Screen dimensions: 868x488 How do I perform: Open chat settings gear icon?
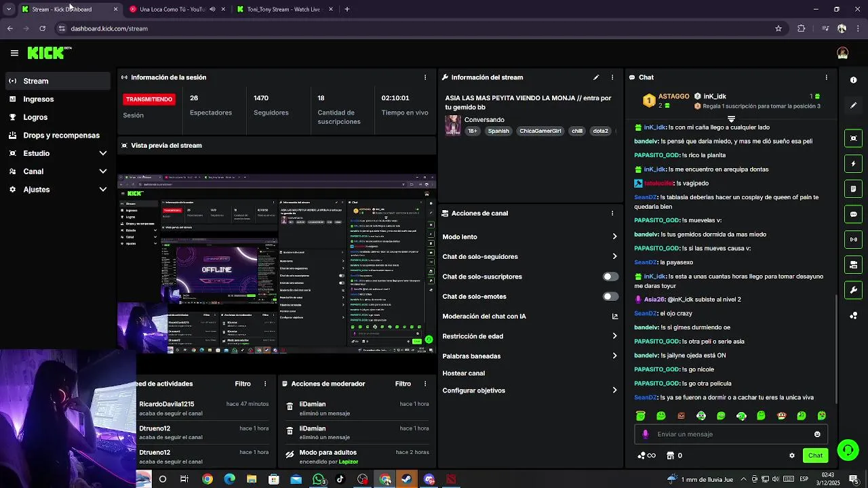[791, 455]
